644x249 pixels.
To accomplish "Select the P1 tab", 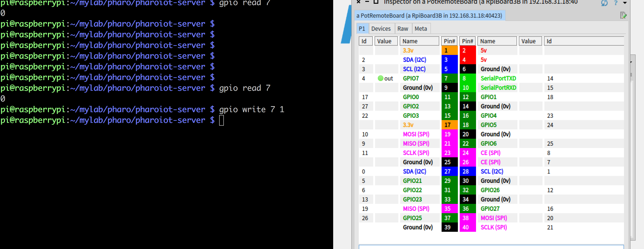I will (x=362, y=29).
